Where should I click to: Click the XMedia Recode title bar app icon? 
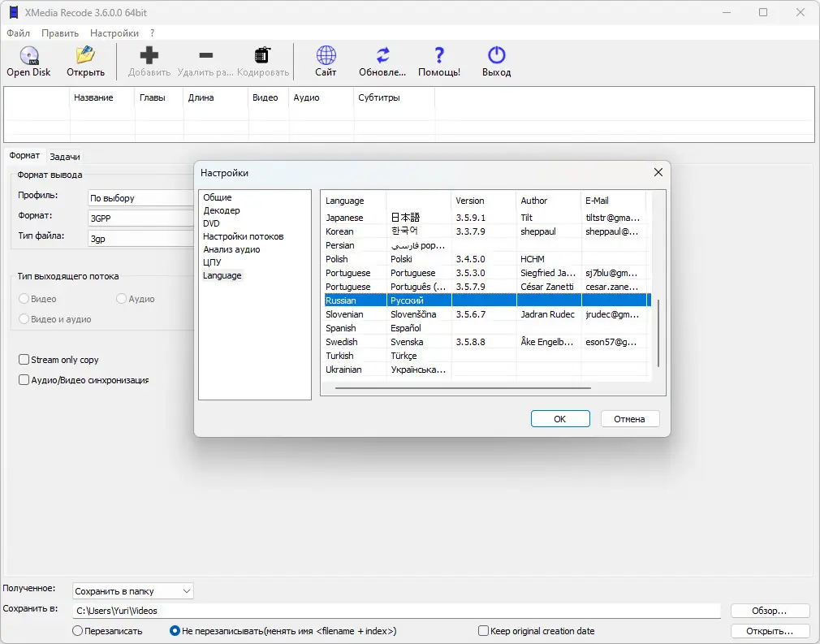coord(14,12)
